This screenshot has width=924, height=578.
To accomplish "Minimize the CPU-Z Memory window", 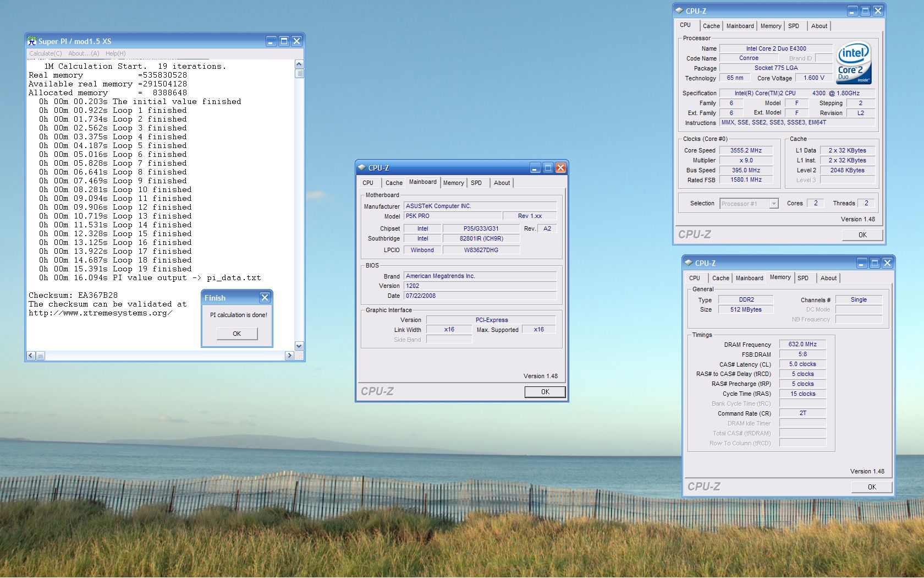I will tap(862, 263).
